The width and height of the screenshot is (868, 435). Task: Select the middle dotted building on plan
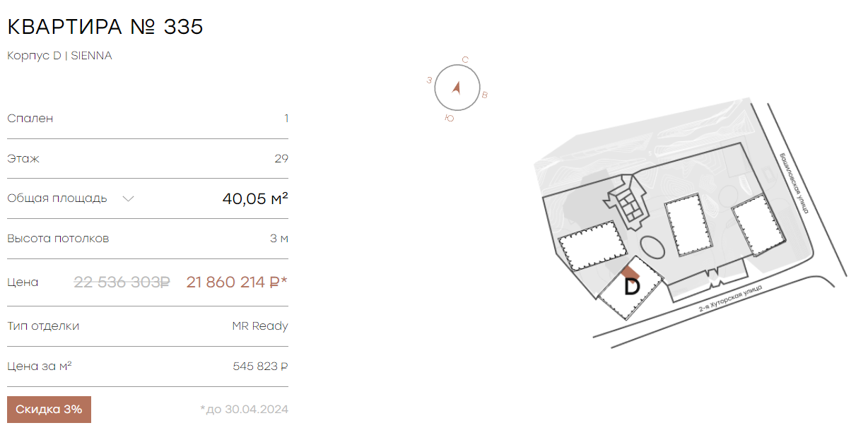687,225
